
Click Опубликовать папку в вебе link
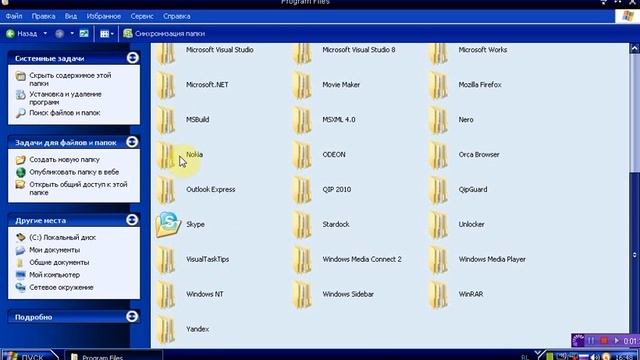[x=74, y=172]
